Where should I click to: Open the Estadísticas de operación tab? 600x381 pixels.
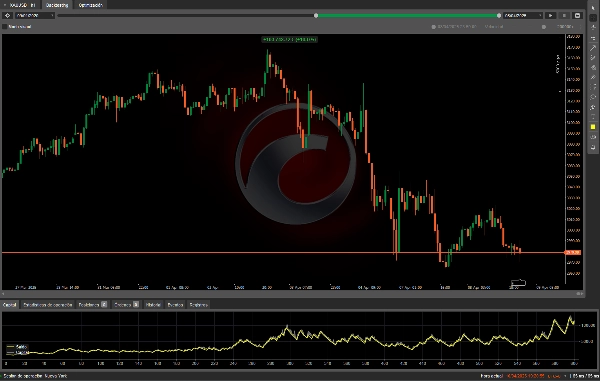pos(47,305)
